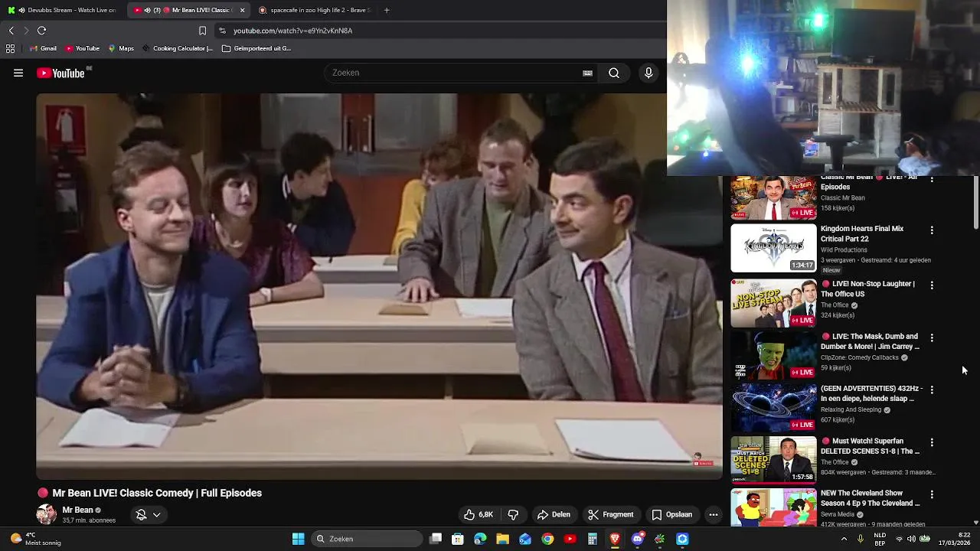
Task: Open options for 432Hz sleep stream
Action: pyautogui.click(x=932, y=390)
